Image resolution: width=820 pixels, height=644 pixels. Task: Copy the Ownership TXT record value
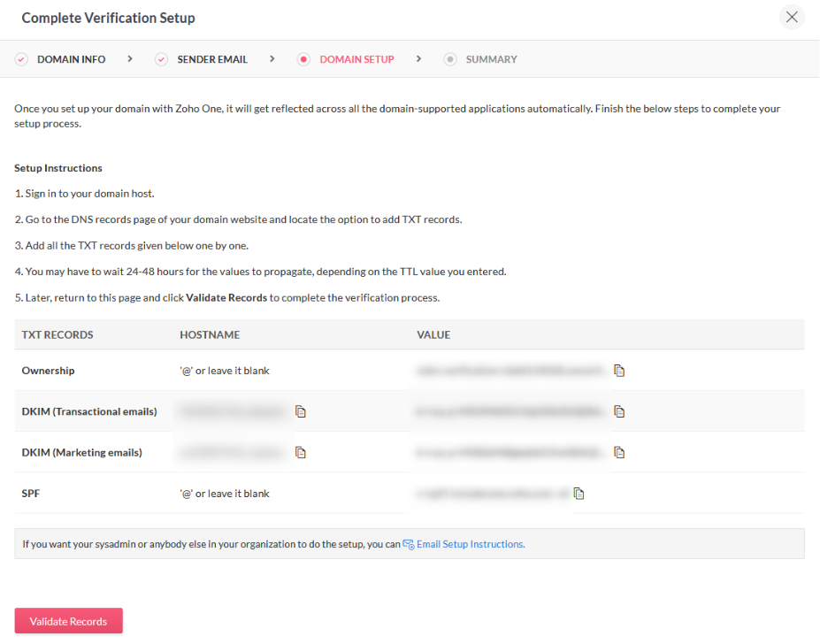619,371
